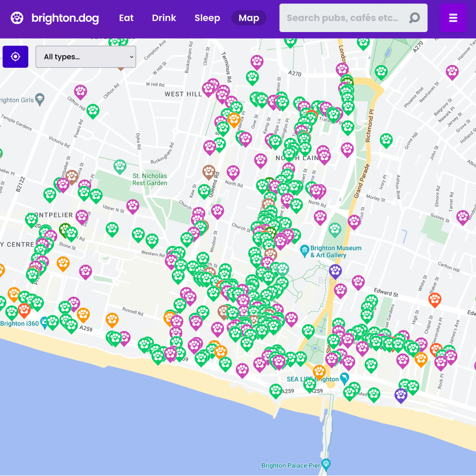
Task: Open the Sleep menu item
Action: (x=207, y=18)
